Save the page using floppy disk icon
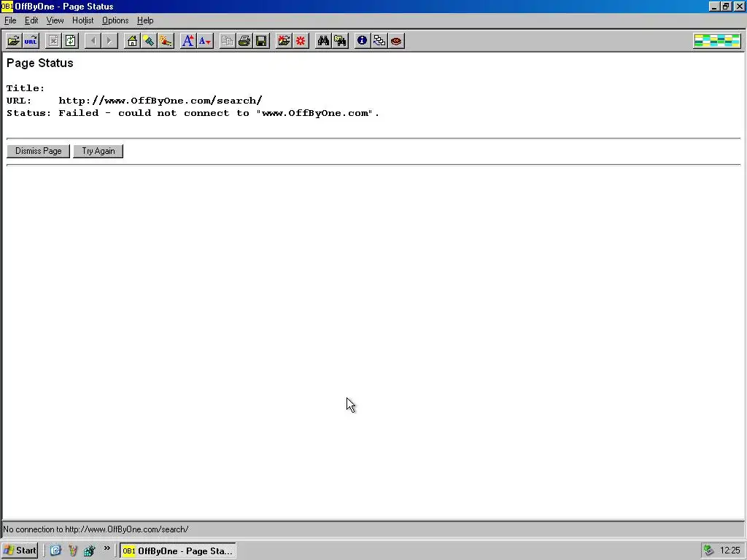The image size is (747, 560). [x=261, y=41]
